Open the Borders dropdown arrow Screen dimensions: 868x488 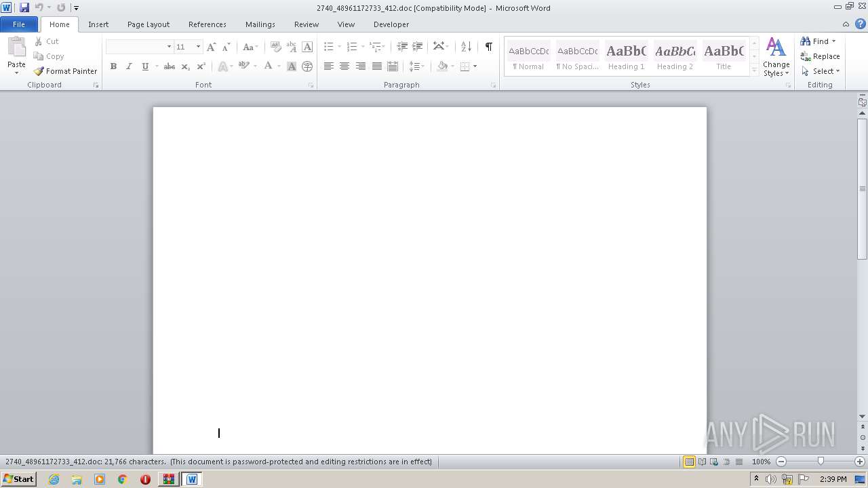click(x=475, y=66)
